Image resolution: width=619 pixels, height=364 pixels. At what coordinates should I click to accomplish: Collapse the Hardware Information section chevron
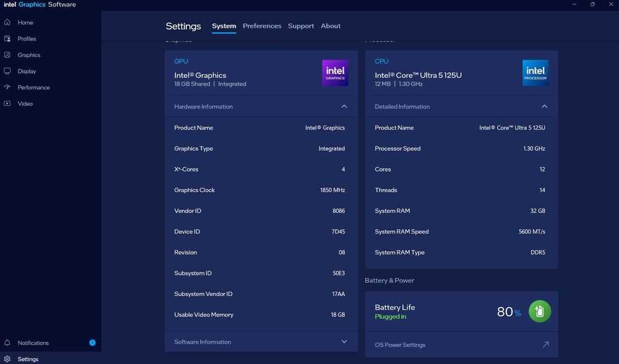click(344, 106)
